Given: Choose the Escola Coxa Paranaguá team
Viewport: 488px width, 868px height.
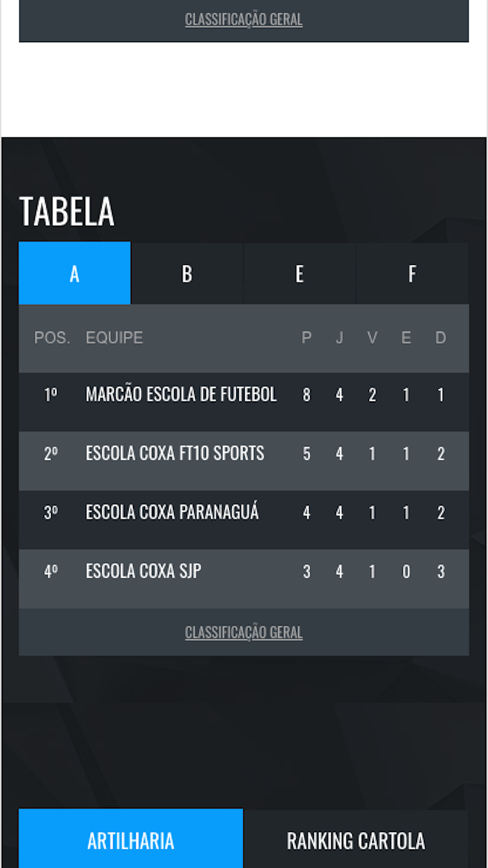Looking at the screenshot, I should click(172, 513).
